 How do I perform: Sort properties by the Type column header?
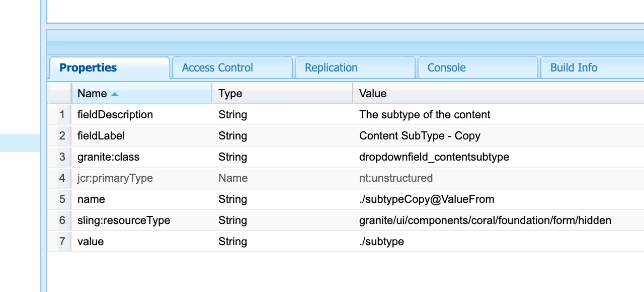coord(230,94)
